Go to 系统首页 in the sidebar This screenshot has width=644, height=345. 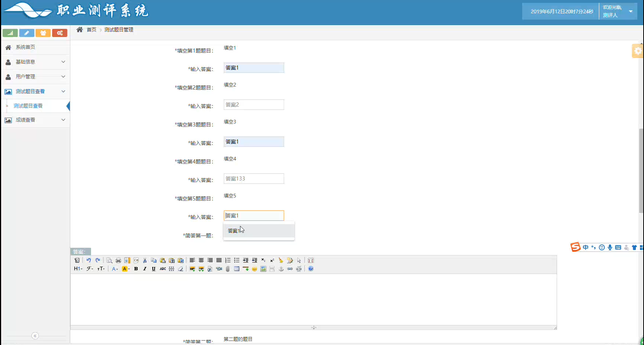click(36, 47)
